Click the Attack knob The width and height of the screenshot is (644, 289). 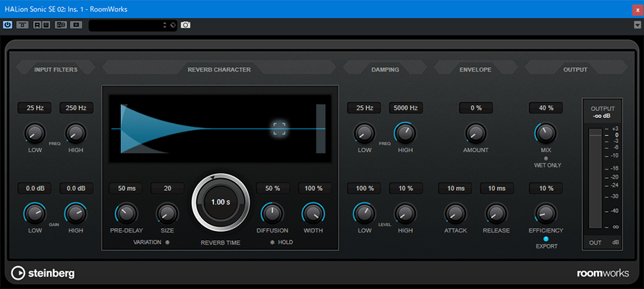(x=455, y=213)
